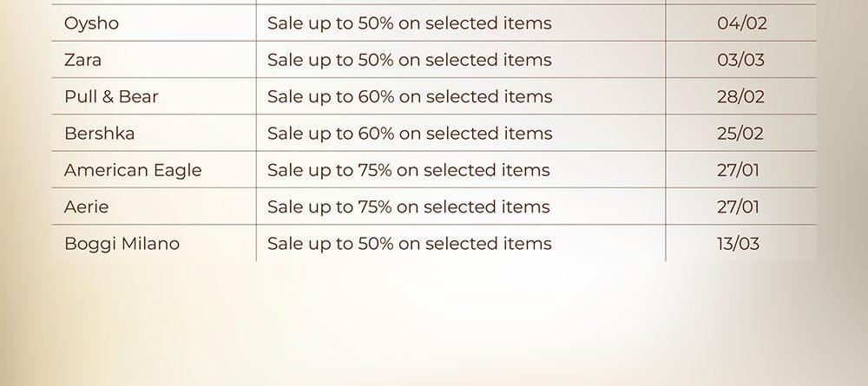The width and height of the screenshot is (868, 386).
Task: Click the American Eagle brand name
Action: (133, 170)
